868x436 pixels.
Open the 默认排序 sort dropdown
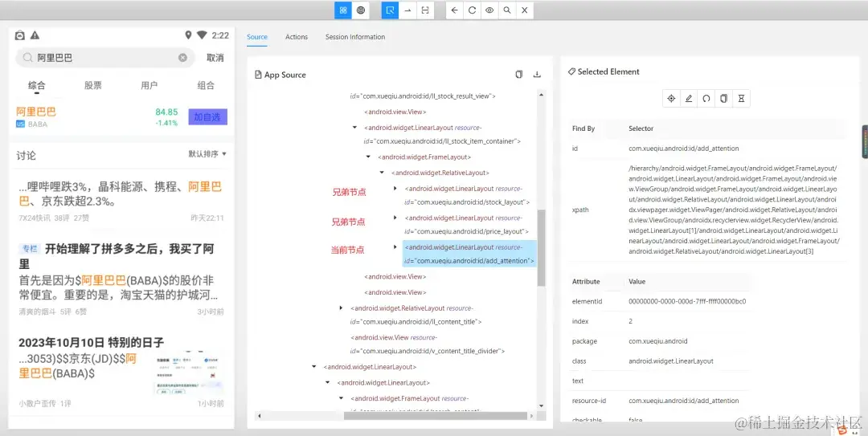(x=207, y=154)
